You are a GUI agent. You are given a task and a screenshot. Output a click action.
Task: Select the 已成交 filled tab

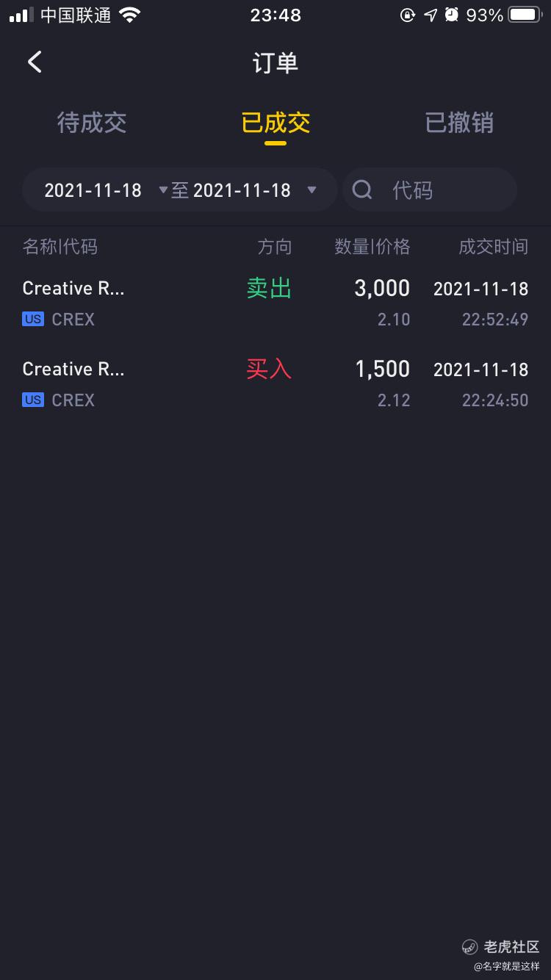275,123
